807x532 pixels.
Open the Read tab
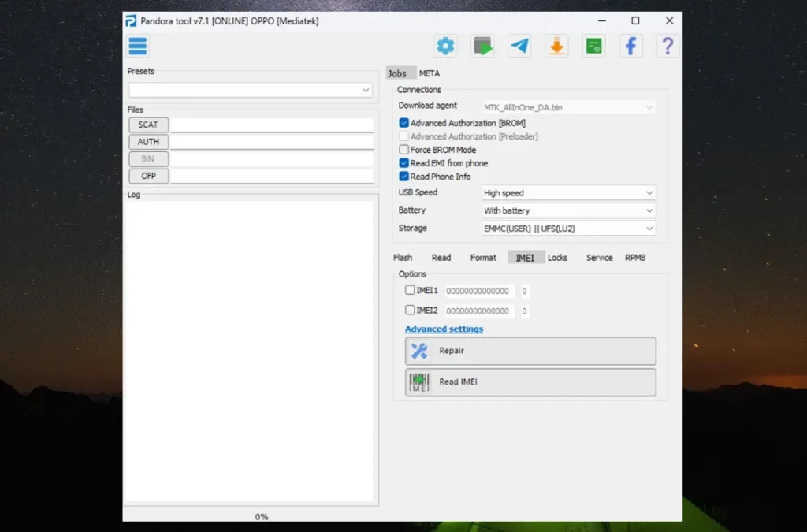[441, 257]
